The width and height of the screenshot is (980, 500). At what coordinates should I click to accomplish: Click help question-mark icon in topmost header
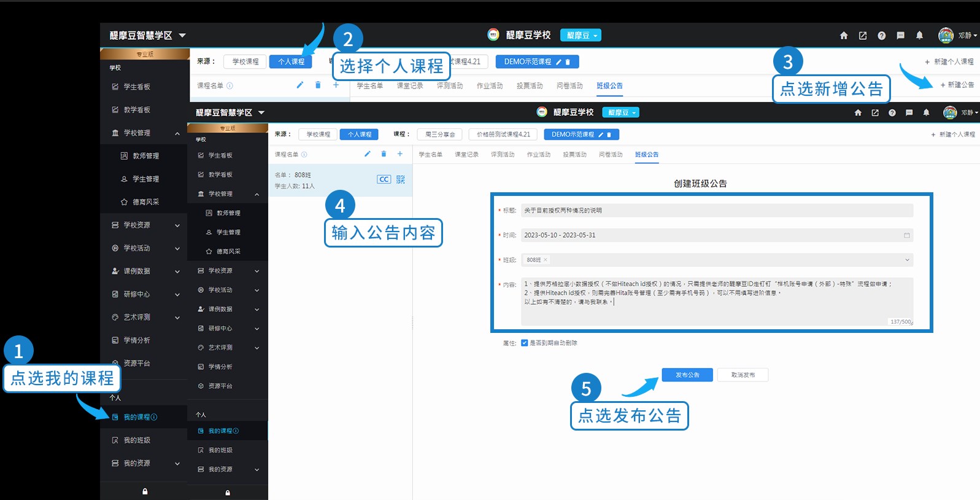[881, 36]
